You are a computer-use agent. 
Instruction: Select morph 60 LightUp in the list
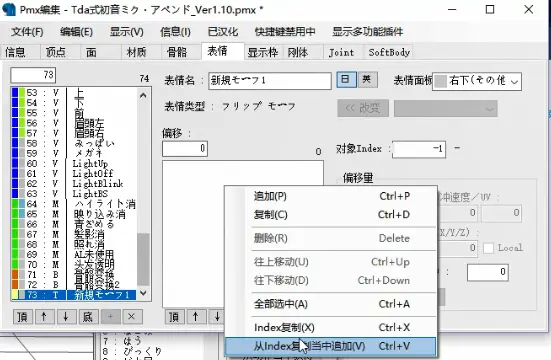pos(74,163)
